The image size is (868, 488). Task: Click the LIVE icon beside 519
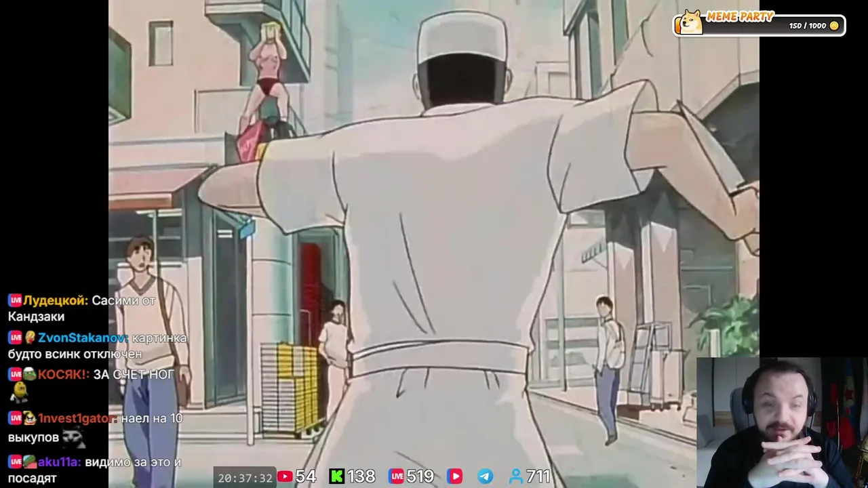coord(397,476)
